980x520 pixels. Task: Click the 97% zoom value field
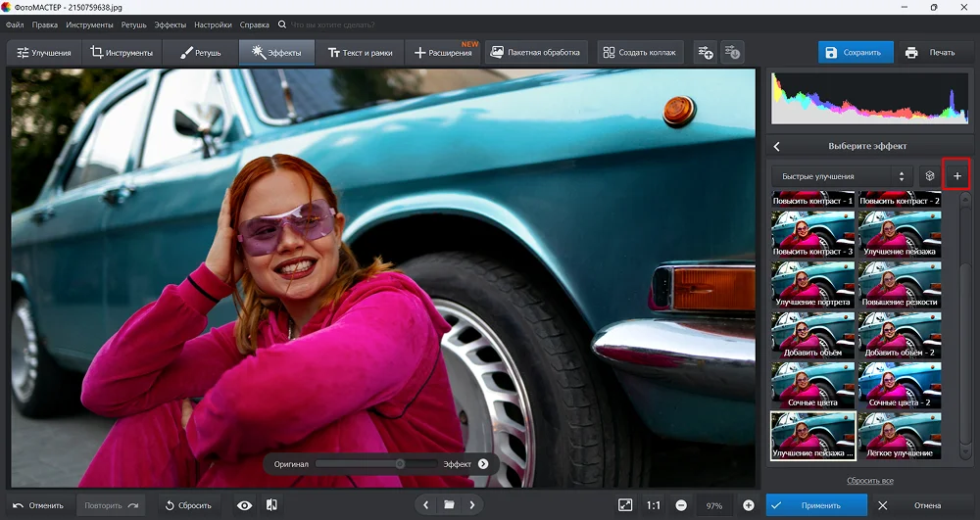coord(714,505)
